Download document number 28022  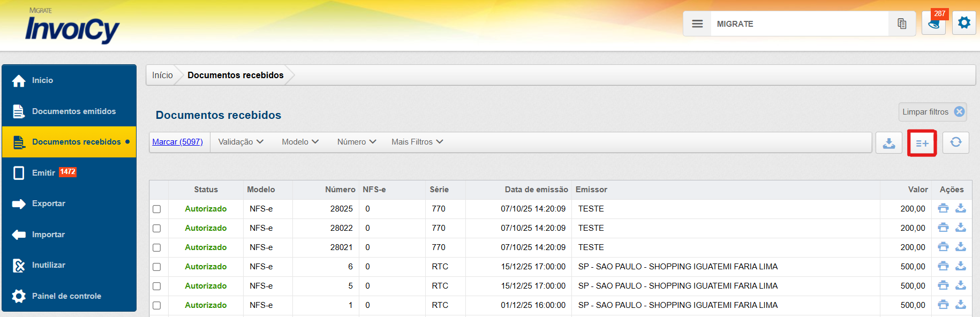[x=961, y=228]
